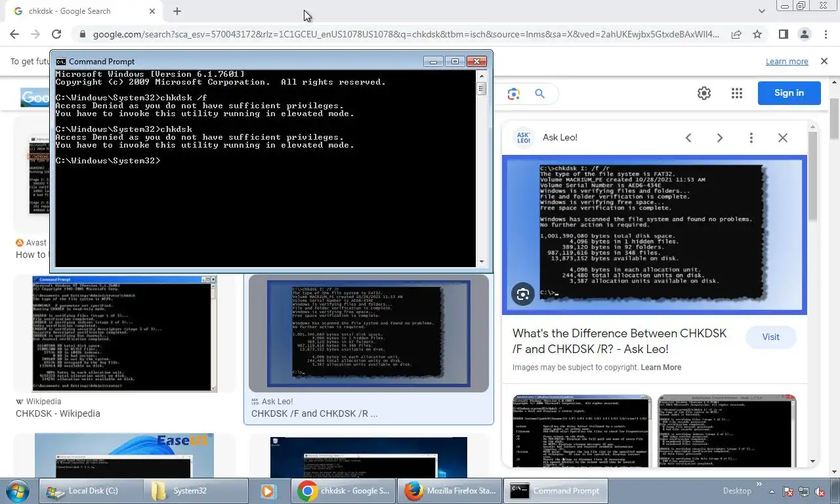840x504 pixels.
Task: Click chkdsk - Google S... Chrome taskbar button
Action: [x=344, y=491]
